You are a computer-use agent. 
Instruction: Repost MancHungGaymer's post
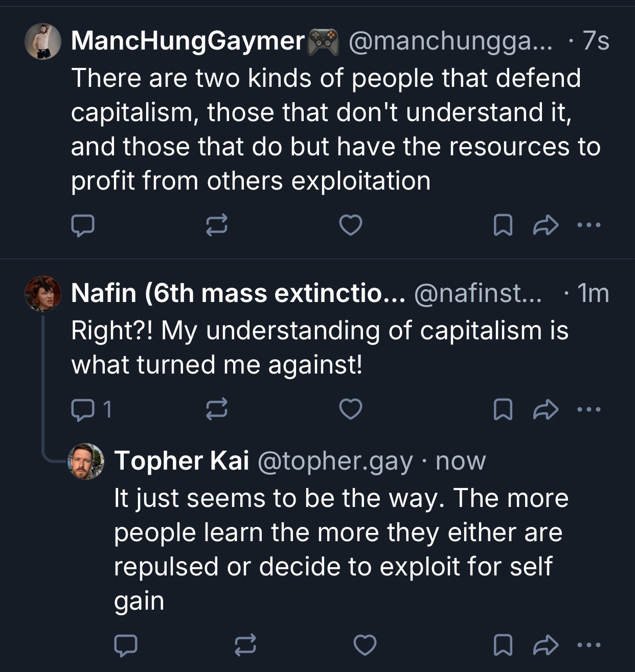(x=216, y=225)
